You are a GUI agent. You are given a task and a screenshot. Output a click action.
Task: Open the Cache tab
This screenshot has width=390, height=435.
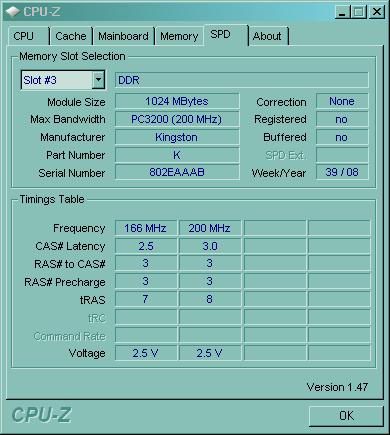point(71,36)
